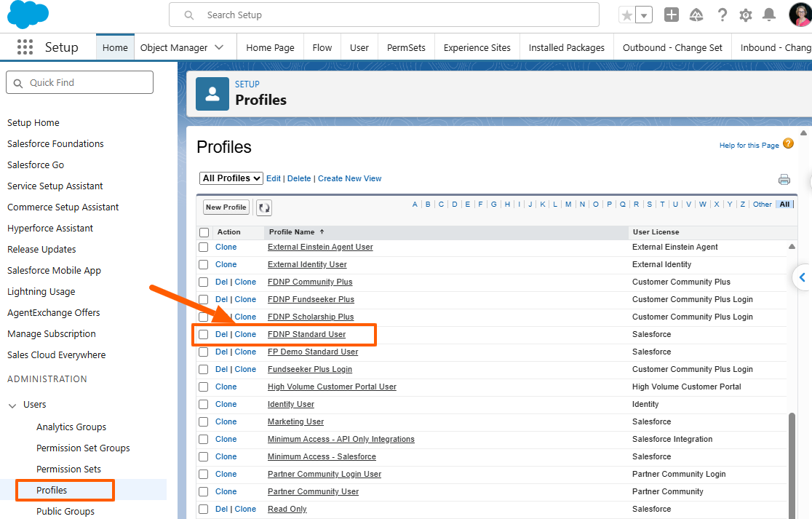This screenshot has height=519, width=812.
Task: Open the help question mark icon
Action: tap(722, 15)
